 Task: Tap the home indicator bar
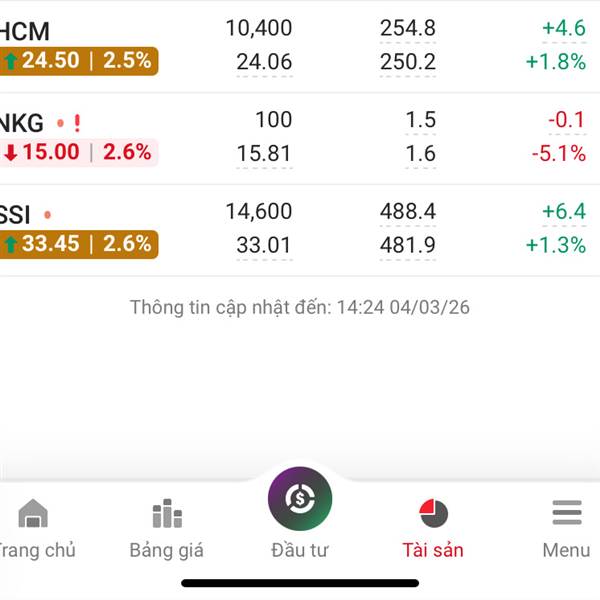pos(300,582)
